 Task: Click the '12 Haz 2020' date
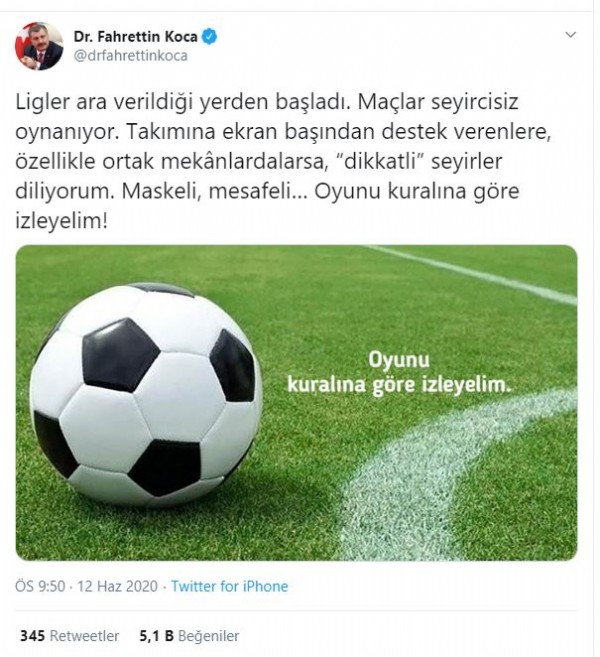[x=117, y=586]
